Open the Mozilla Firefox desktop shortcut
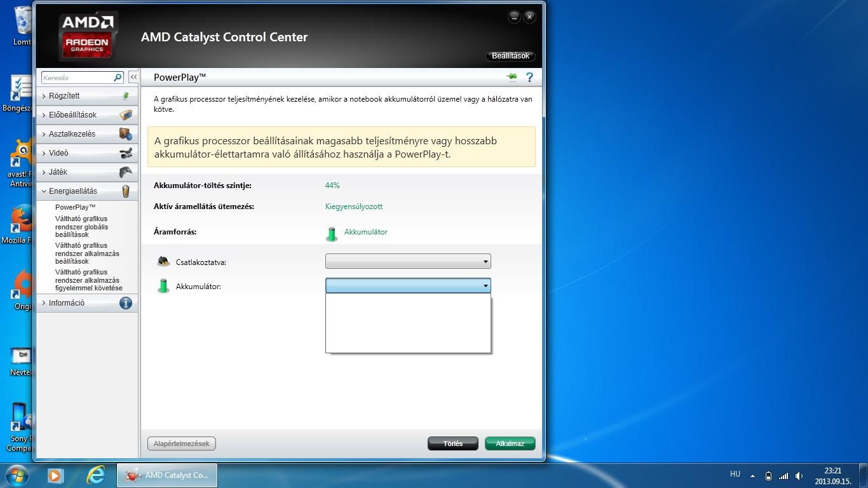The width and height of the screenshot is (868, 488). point(22,224)
